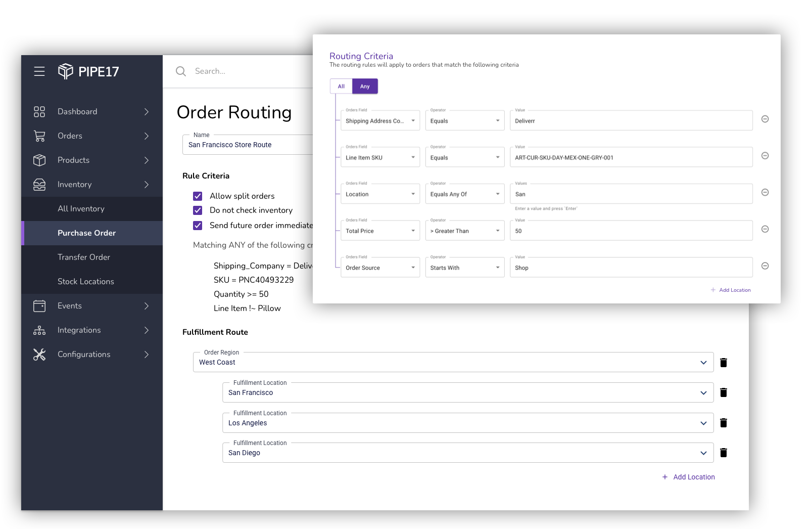Remove the Deliverr criteria row

765,119
